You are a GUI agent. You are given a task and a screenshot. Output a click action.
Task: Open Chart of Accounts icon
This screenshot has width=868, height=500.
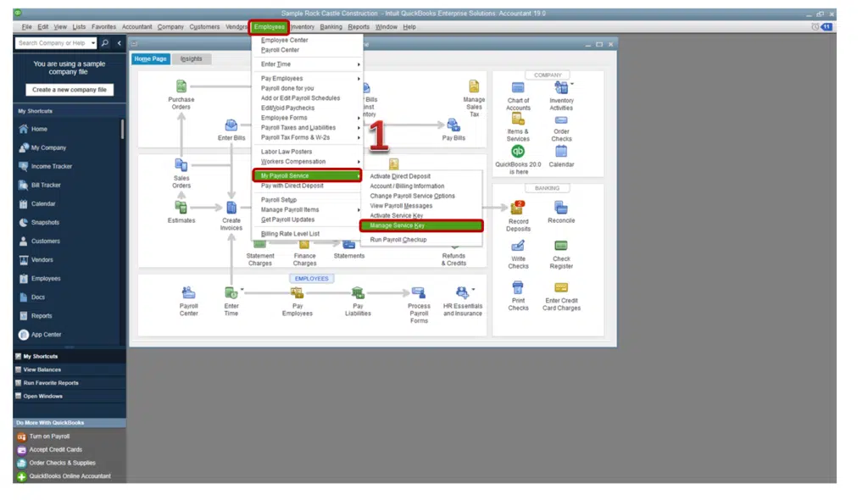(x=518, y=87)
